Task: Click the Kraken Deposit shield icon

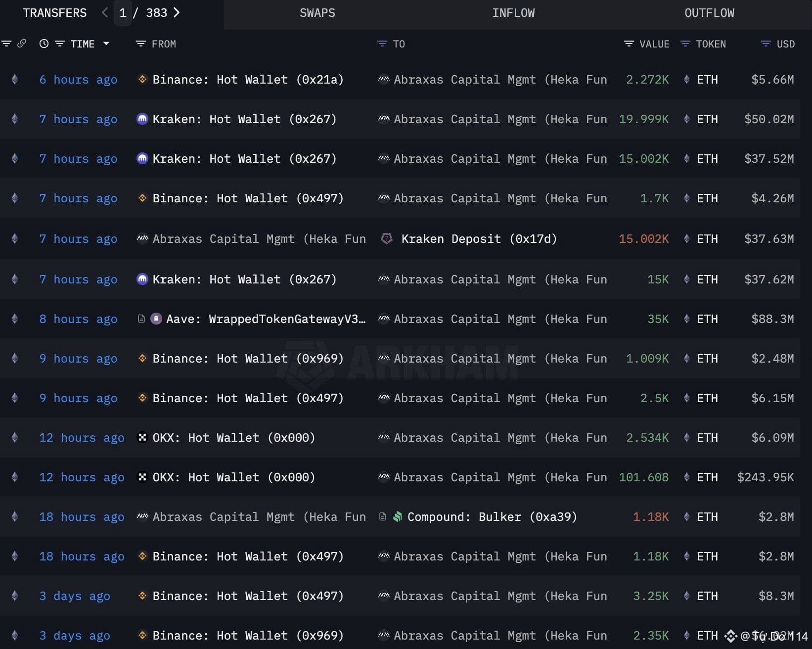Action: click(387, 239)
